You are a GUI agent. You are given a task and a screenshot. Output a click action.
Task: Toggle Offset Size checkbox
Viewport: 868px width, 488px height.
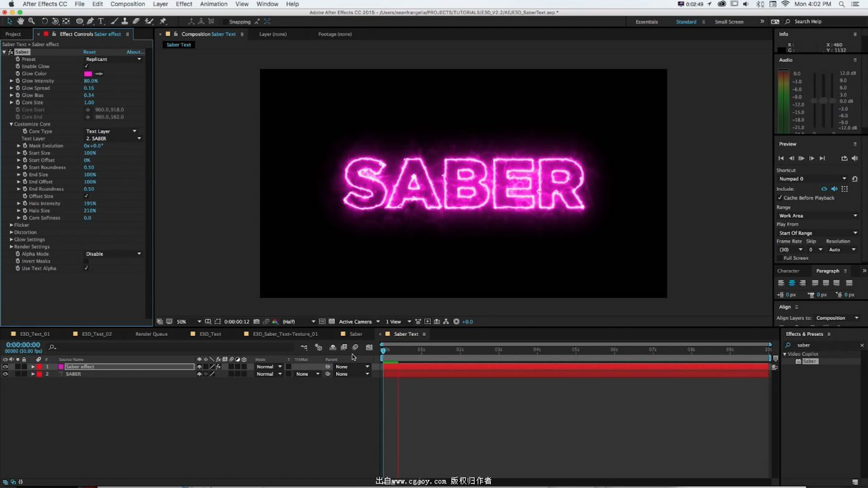87,196
